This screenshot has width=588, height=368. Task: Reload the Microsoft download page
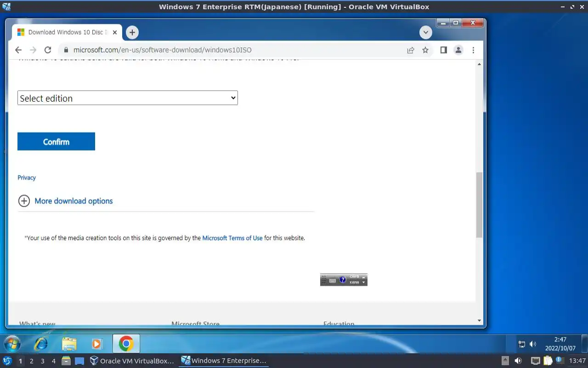pos(48,50)
